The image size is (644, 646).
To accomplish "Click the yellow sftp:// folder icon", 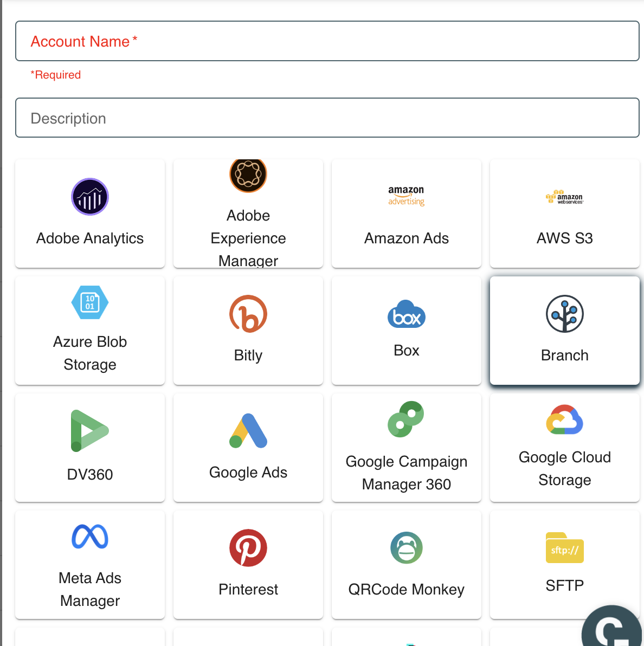I will click(564, 548).
